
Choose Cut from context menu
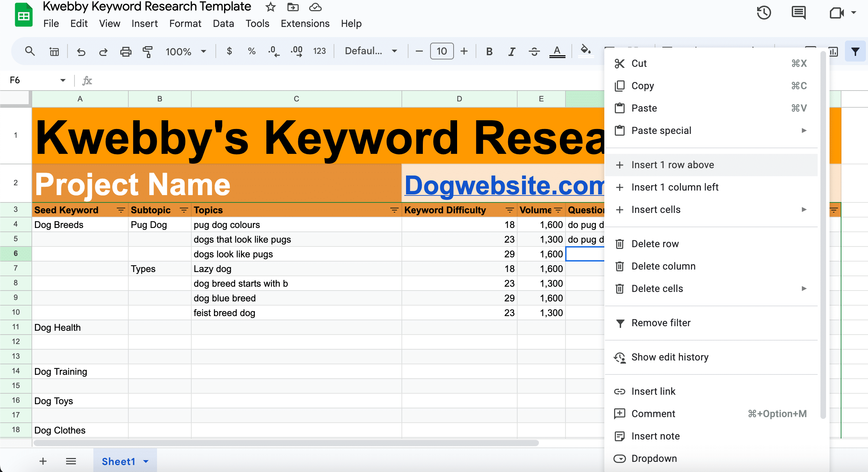(x=711, y=63)
